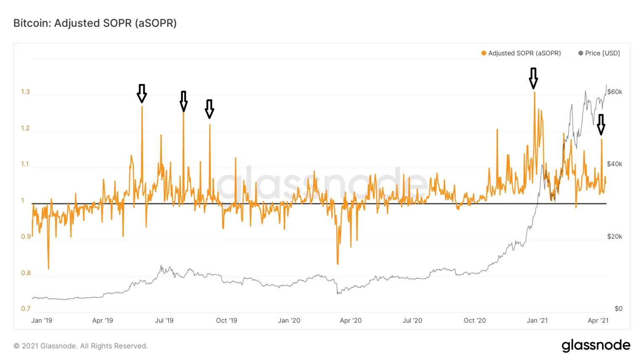Click the arrow above the April 2021 spike
This screenshot has width=644, height=362.
point(601,124)
